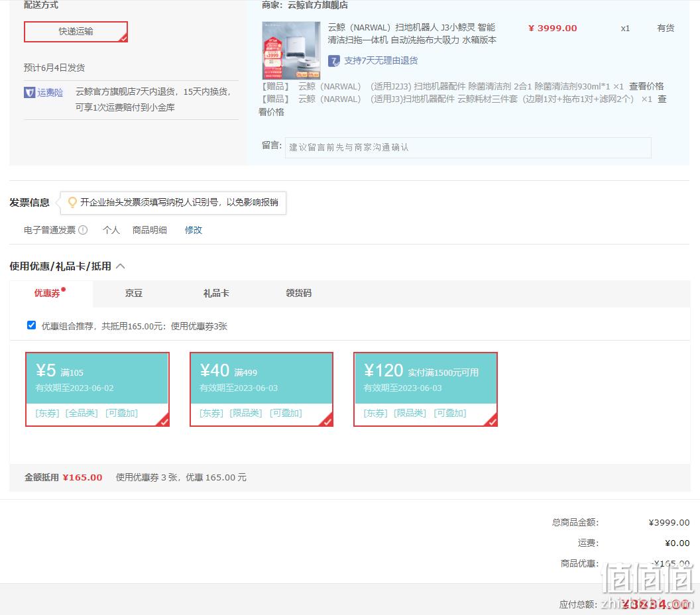The height and width of the screenshot is (615, 700).
Task: Collapse the 使用优惠/礼品卡/抵用 section
Action: point(121,266)
